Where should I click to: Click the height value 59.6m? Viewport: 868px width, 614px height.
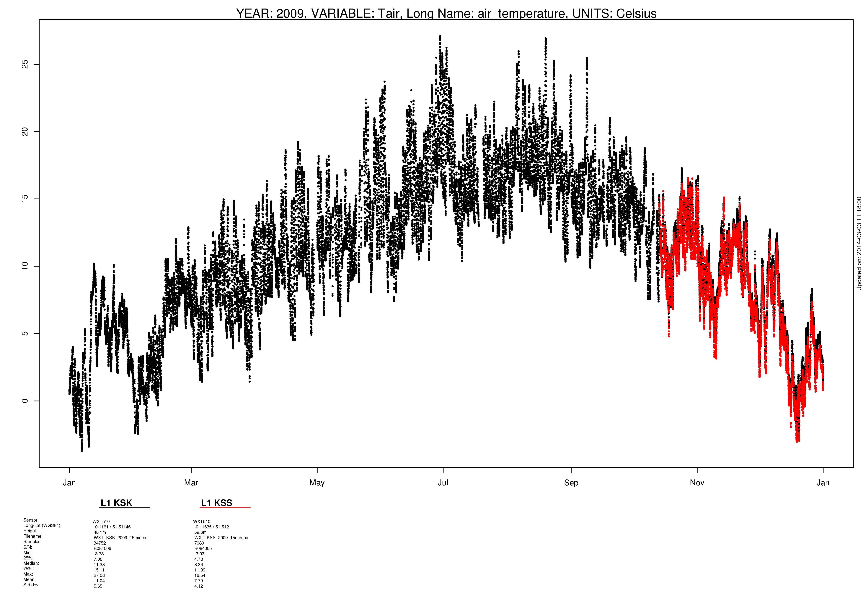[200, 532]
